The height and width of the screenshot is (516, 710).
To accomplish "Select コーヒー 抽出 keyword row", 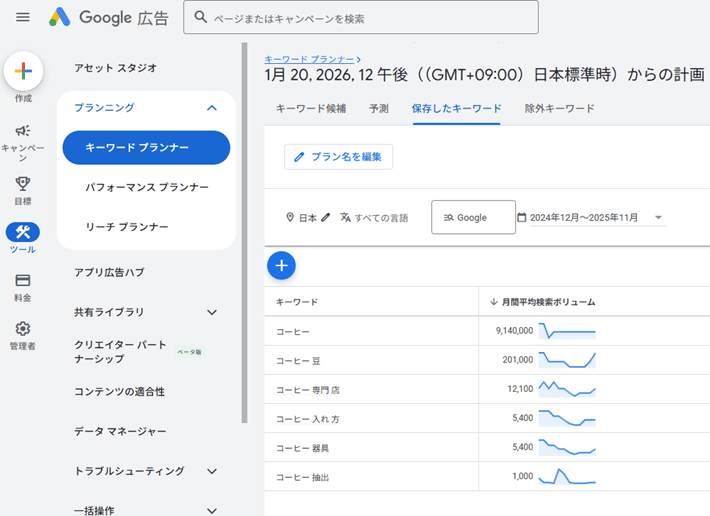I will [x=487, y=476].
